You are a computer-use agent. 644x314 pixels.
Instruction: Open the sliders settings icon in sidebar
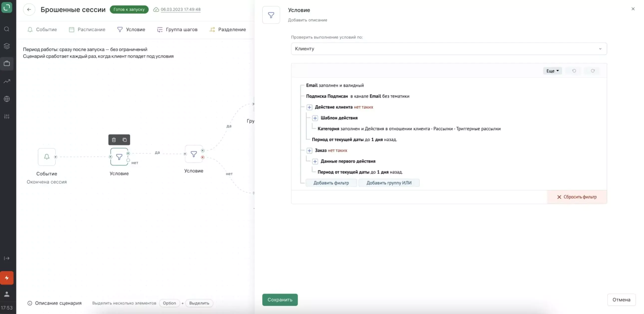click(x=7, y=116)
